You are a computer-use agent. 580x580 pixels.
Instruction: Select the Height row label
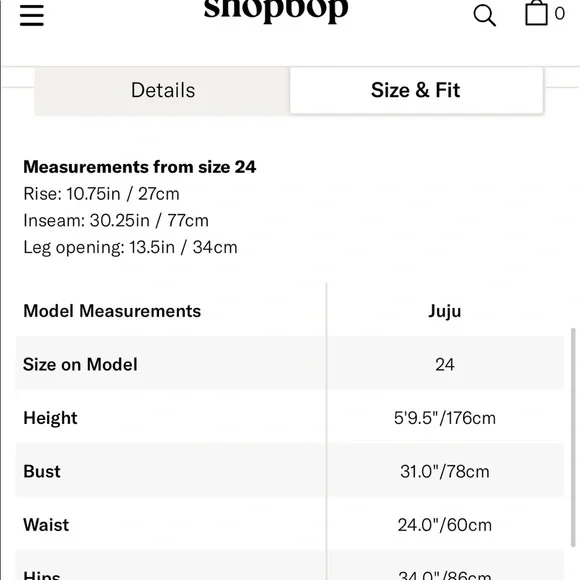point(50,418)
